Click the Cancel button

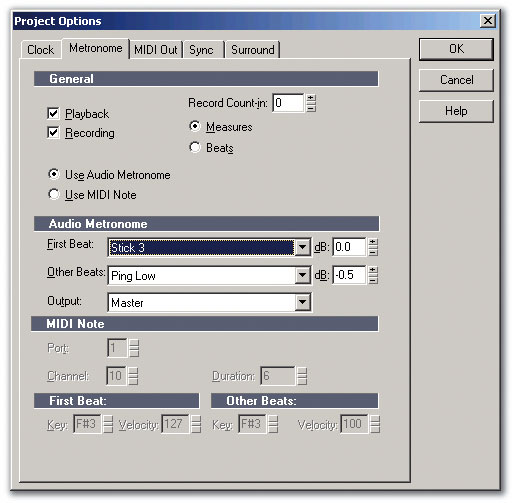pyautogui.click(x=456, y=80)
